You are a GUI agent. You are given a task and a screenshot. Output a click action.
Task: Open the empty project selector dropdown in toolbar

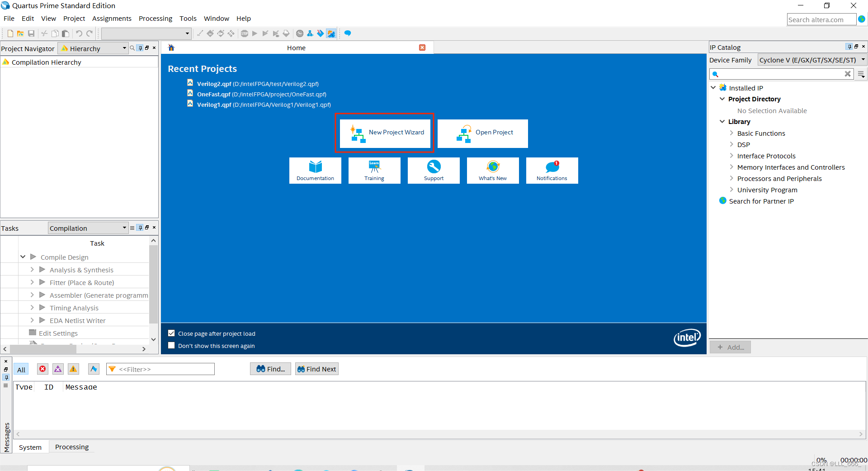point(146,33)
